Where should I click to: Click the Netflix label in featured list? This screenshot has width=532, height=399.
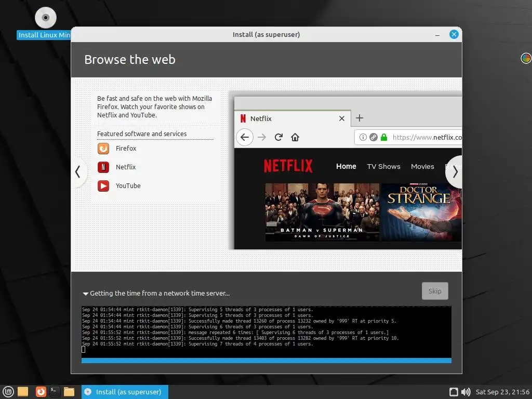click(126, 167)
